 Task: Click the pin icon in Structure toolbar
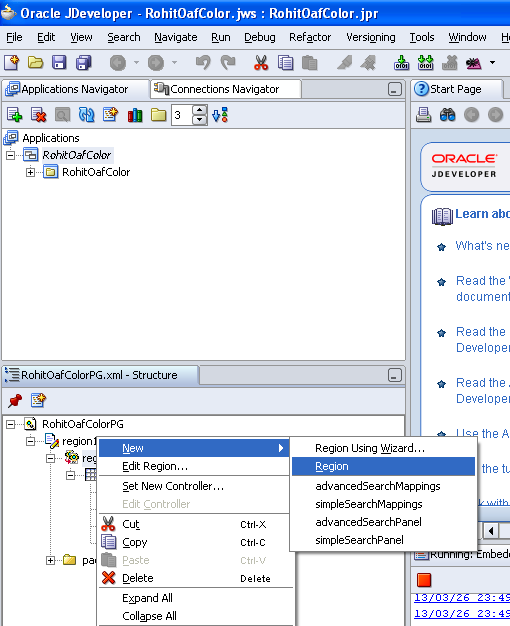pyautogui.click(x=15, y=400)
